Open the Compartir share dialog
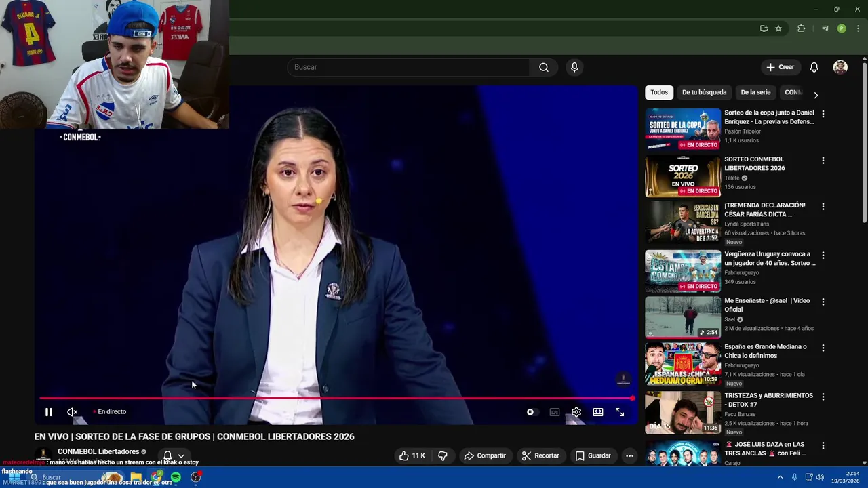Image resolution: width=868 pixels, height=488 pixels. [485, 455]
